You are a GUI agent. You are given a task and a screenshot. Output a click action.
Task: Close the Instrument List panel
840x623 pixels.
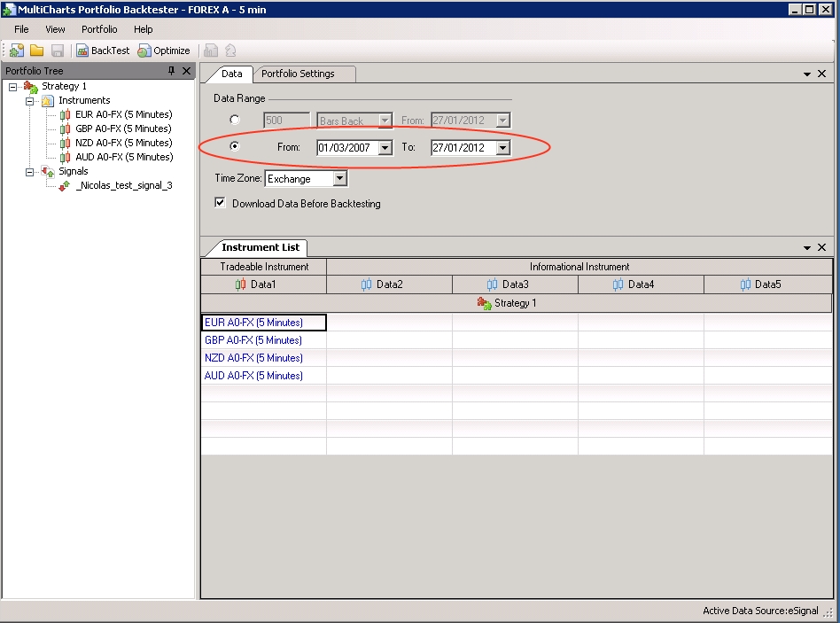[x=821, y=247]
